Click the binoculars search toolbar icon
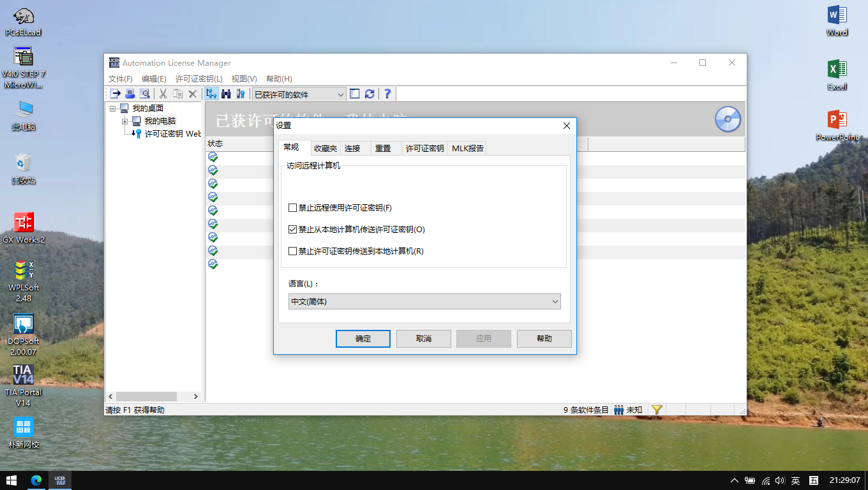 pyautogui.click(x=226, y=94)
